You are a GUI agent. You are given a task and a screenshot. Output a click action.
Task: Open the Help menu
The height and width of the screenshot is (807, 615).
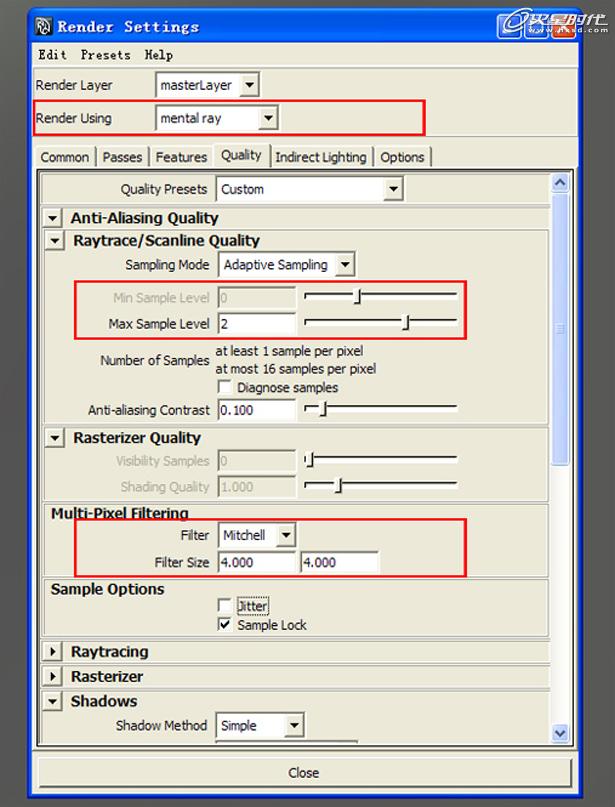[x=159, y=55]
